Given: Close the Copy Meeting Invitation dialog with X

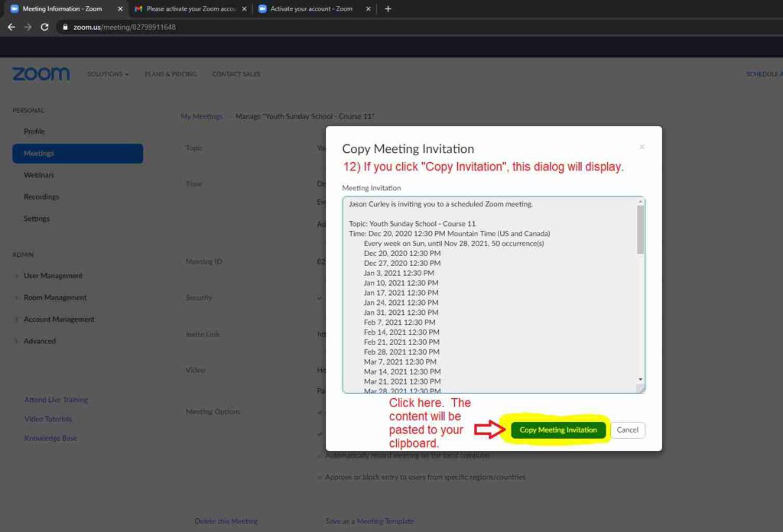Looking at the screenshot, I should (642, 147).
